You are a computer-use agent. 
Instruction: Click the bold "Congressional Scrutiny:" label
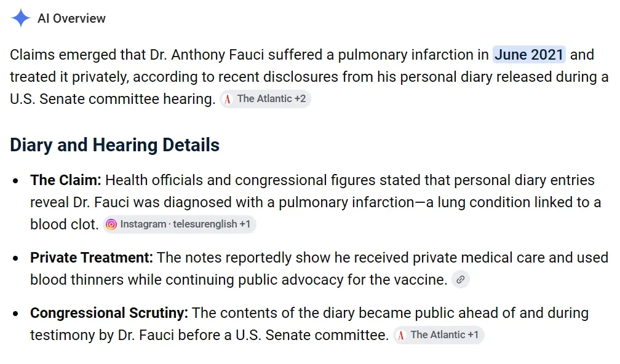pyautogui.click(x=109, y=313)
